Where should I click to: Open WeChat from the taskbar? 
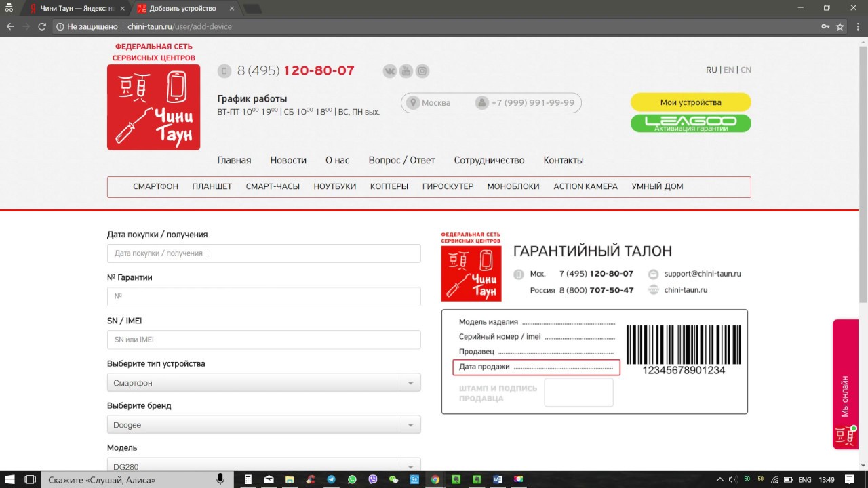(393, 479)
